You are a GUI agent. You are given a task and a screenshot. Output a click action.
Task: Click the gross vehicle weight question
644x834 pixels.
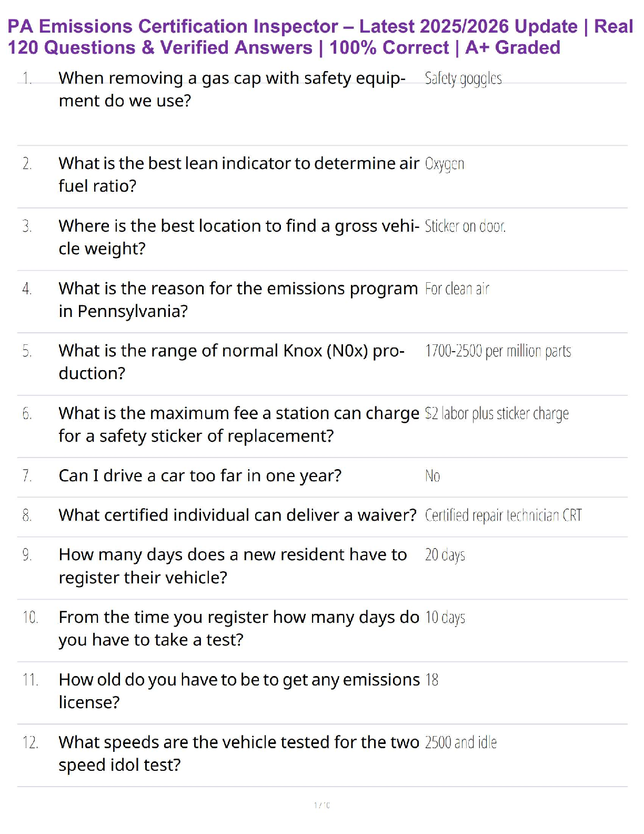238,237
